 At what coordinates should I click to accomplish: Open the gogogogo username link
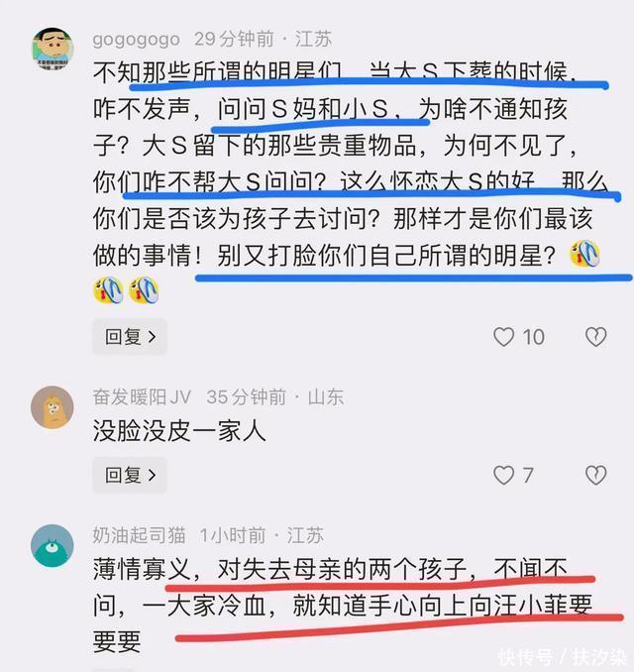coord(137,40)
